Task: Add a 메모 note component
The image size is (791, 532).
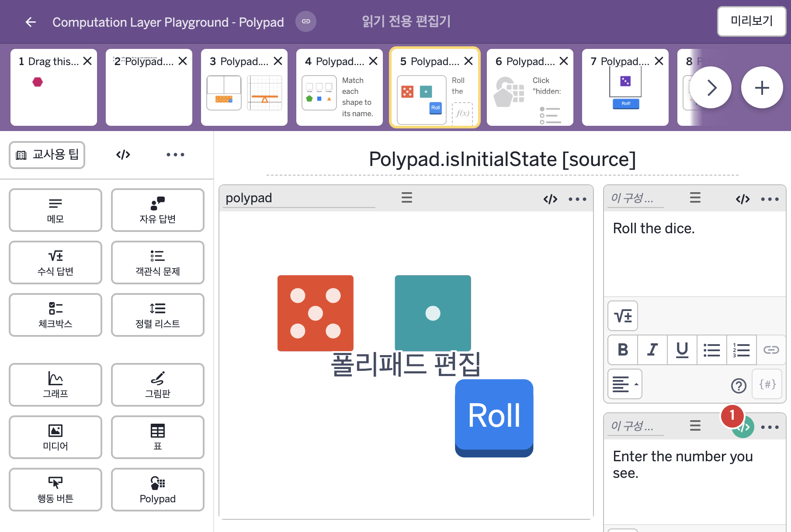Action: [56, 210]
